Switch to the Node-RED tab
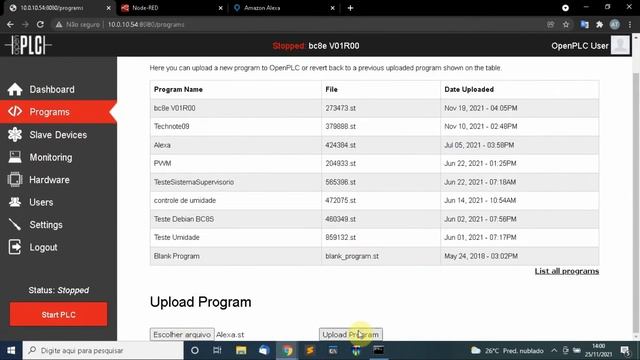The image size is (640, 360). pyautogui.click(x=171, y=8)
